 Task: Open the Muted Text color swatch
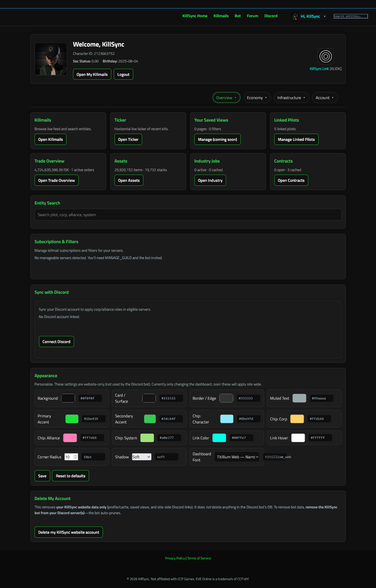299,398
